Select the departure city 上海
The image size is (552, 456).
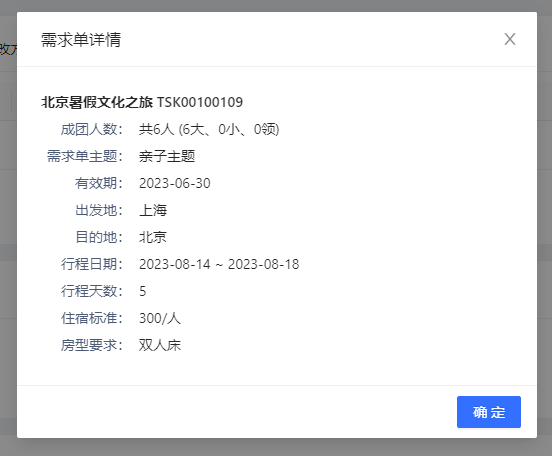click(153, 210)
